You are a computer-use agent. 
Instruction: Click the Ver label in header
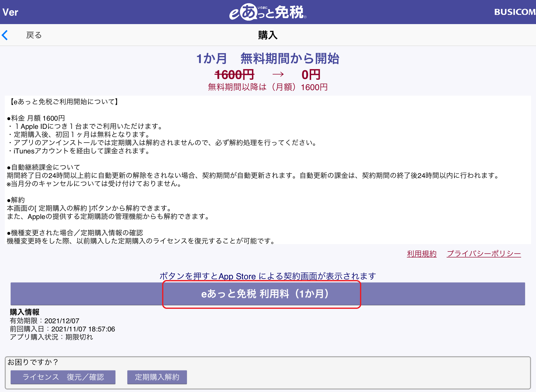click(10, 12)
